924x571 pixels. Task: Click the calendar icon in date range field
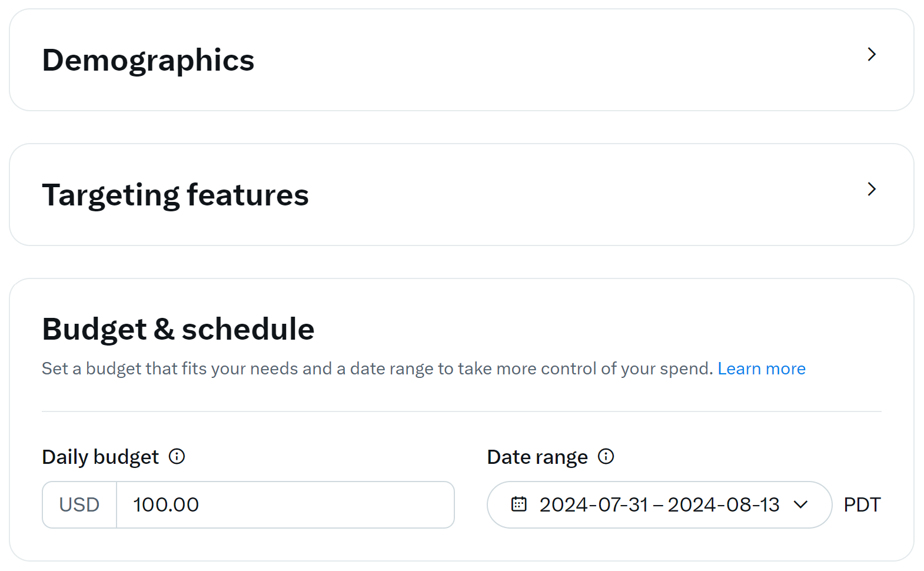click(x=518, y=504)
